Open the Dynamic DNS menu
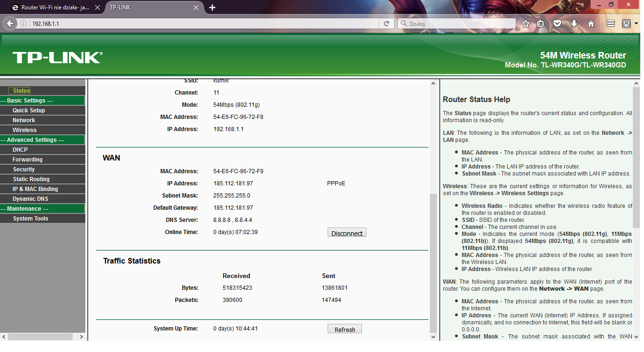Image resolution: width=644 pixels, height=352 pixels. click(x=30, y=199)
